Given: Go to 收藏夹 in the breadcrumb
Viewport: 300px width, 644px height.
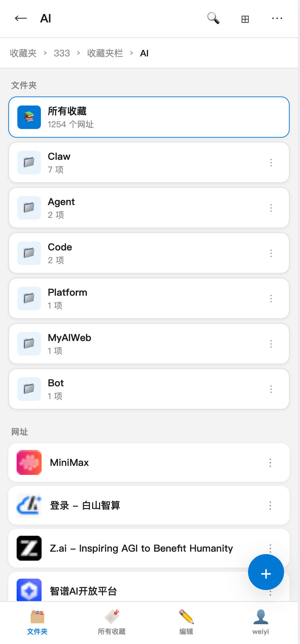Looking at the screenshot, I should pyautogui.click(x=23, y=53).
